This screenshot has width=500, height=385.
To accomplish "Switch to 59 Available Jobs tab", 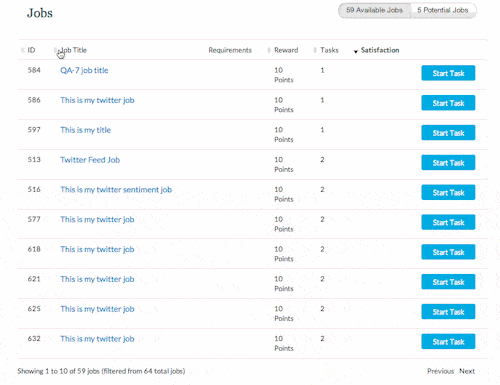I will [x=374, y=10].
